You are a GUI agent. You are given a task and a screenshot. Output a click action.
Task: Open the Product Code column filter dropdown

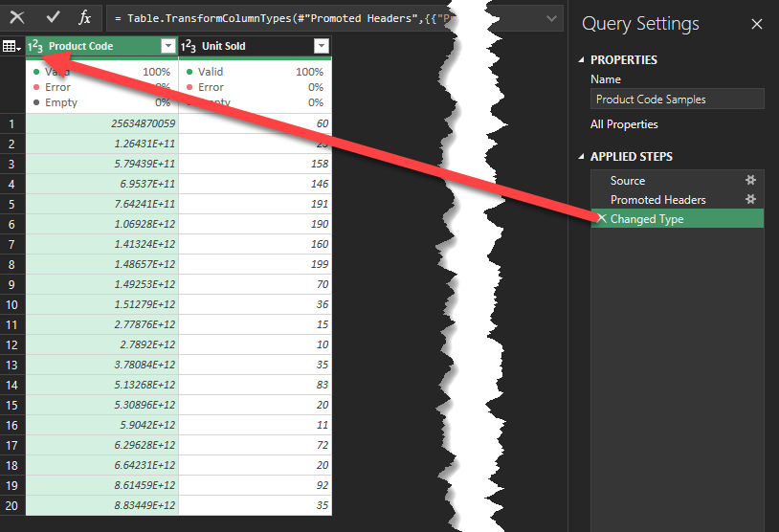[x=168, y=46]
